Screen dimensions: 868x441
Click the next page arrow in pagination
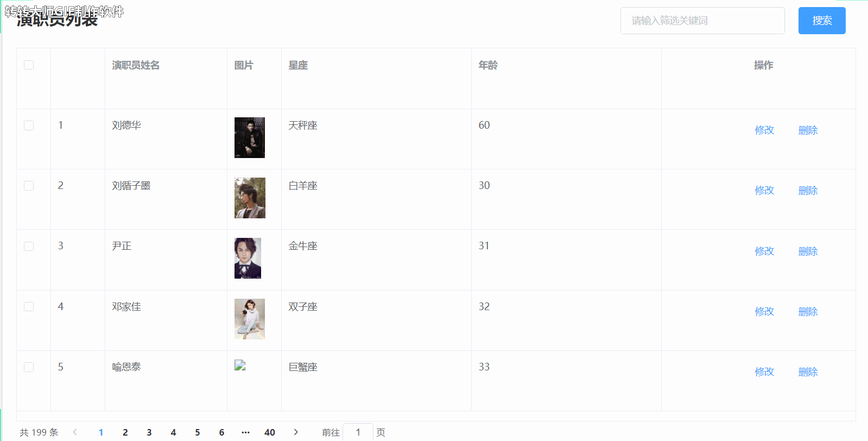296,432
